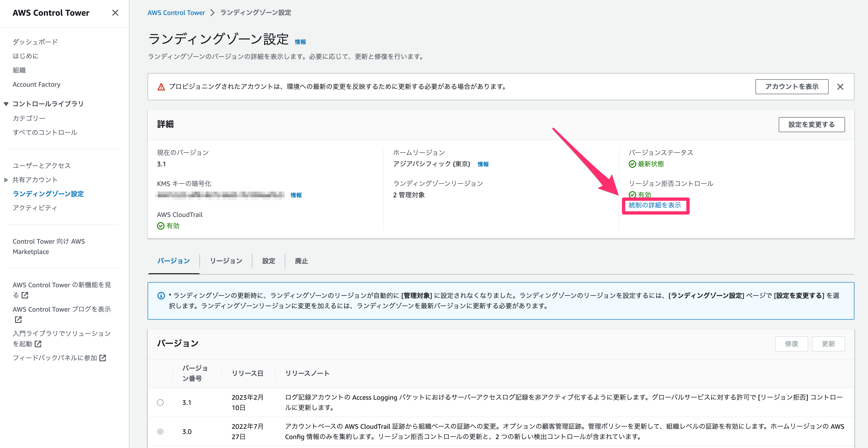Click the AWS Control Tower breadcrumb link
Image resolution: width=868 pixels, height=448 pixels.
[176, 13]
